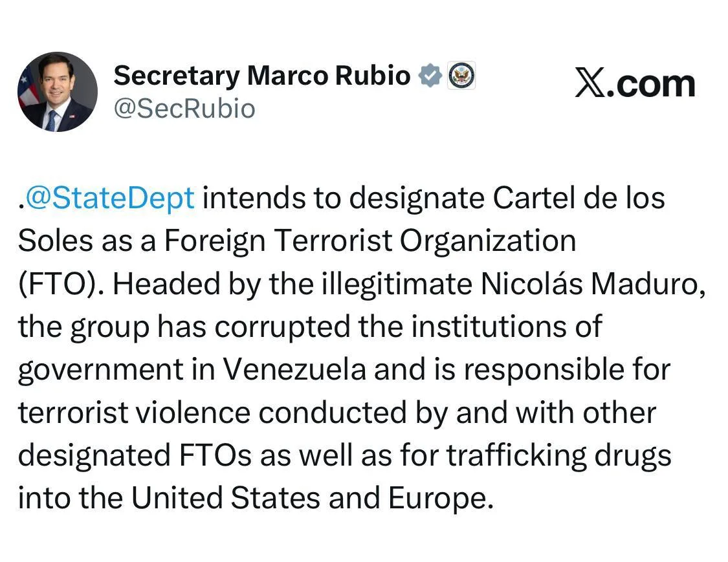Click "designated FTOs" in the post
Screen dimensions: 728x562
click(135, 456)
